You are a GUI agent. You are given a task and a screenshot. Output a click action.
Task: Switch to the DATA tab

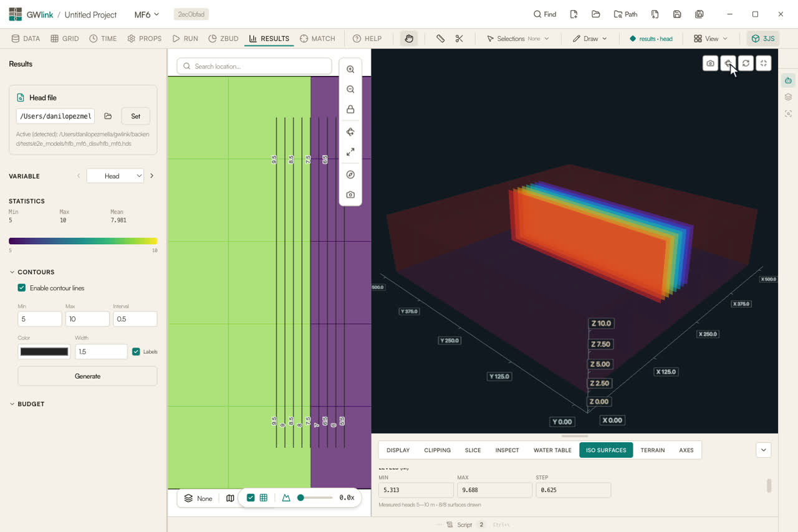[x=26, y=39]
